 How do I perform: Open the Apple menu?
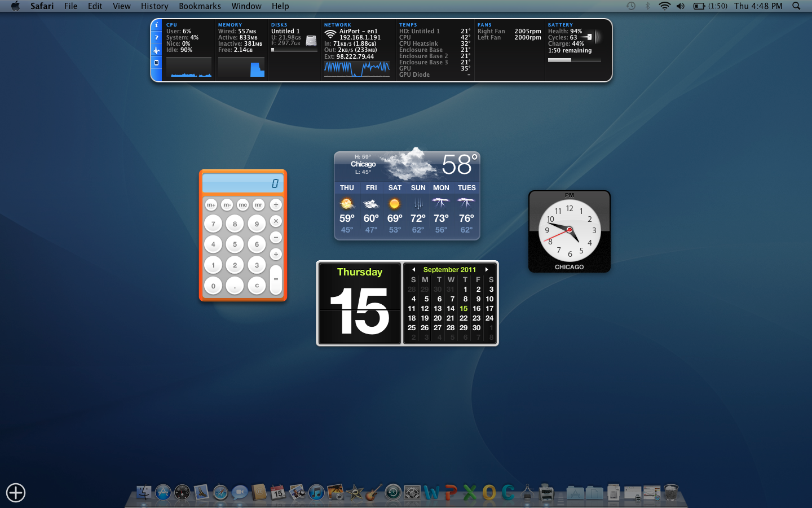[x=15, y=6]
